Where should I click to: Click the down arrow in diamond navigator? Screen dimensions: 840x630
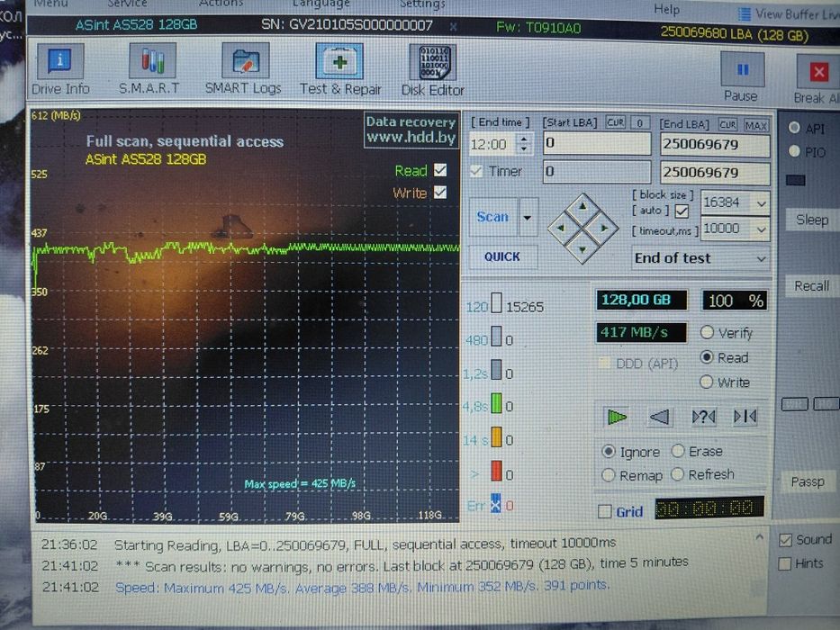[x=583, y=249]
